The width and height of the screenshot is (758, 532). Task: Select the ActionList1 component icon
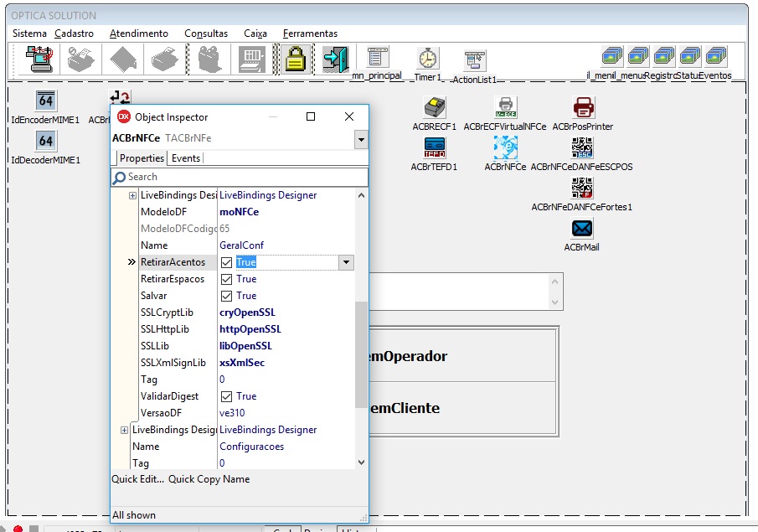(x=475, y=60)
